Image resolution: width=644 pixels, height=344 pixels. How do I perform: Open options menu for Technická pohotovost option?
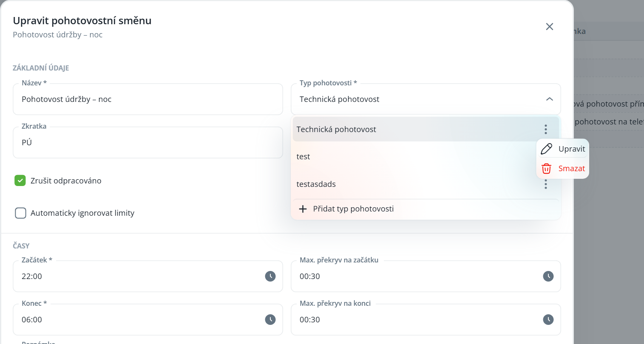click(545, 129)
